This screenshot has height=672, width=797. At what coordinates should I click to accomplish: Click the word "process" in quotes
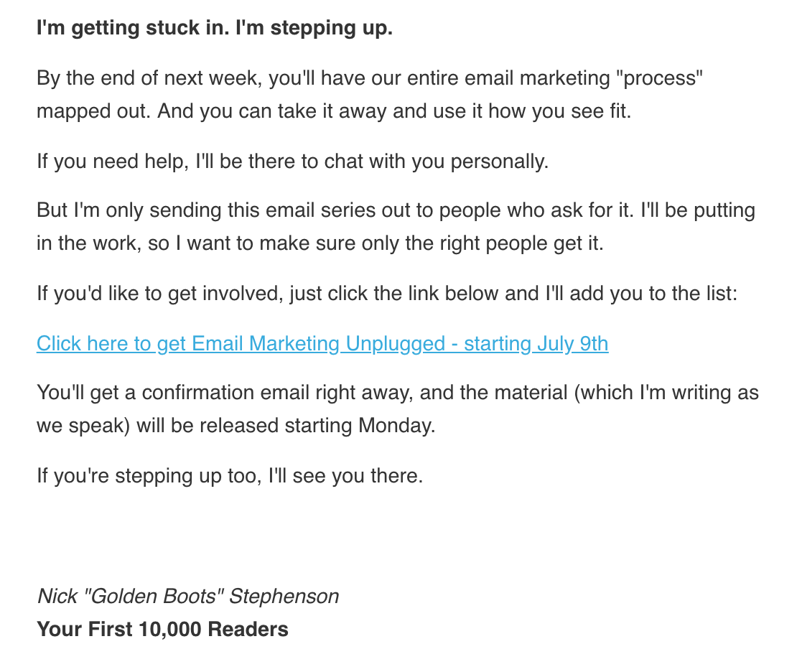pos(659,78)
